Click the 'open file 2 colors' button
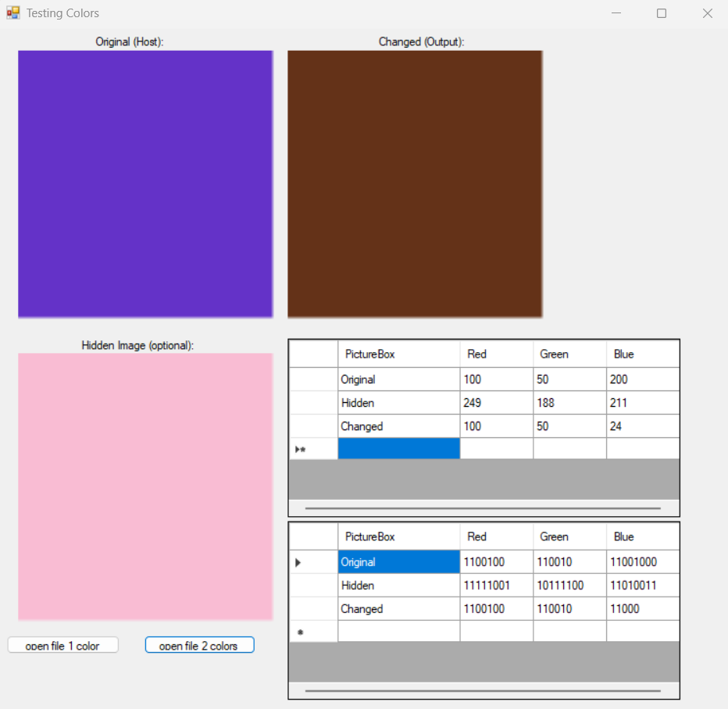The height and width of the screenshot is (709, 728). click(x=199, y=645)
